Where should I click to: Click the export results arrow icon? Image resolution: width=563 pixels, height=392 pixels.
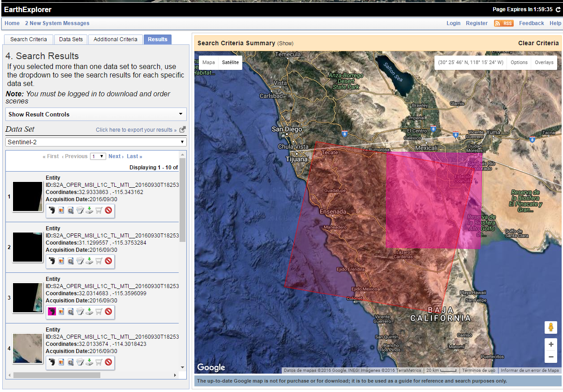(182, 130)
